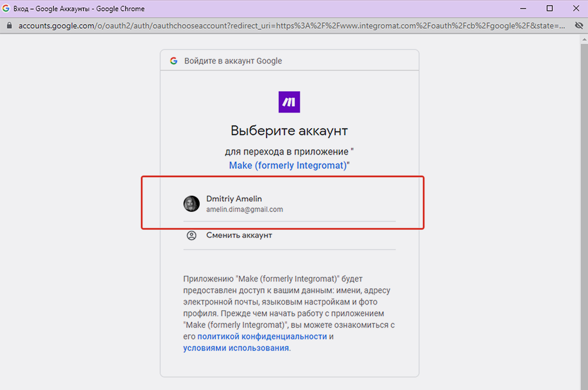The height and width of the screenshot is (390, 588).
Task: Click the Выберите аккаунт heading
Action: (x=289, y=130)
